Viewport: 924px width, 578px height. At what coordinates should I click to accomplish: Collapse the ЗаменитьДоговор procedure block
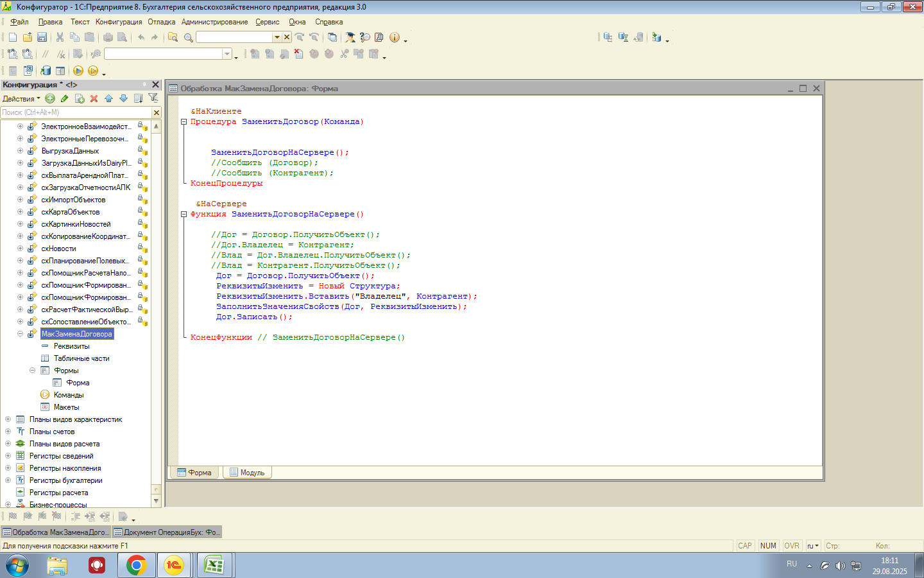(184, 121)
